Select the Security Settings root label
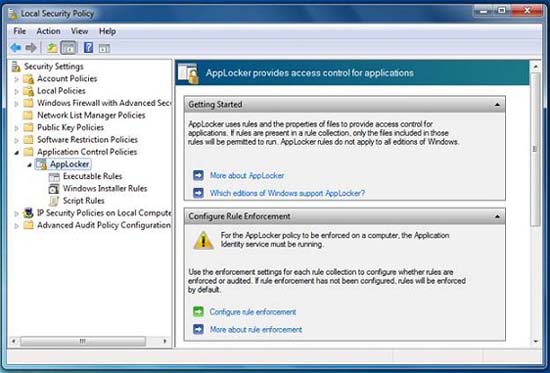Screen dimensions: 550x373 (x=54, y=66)
